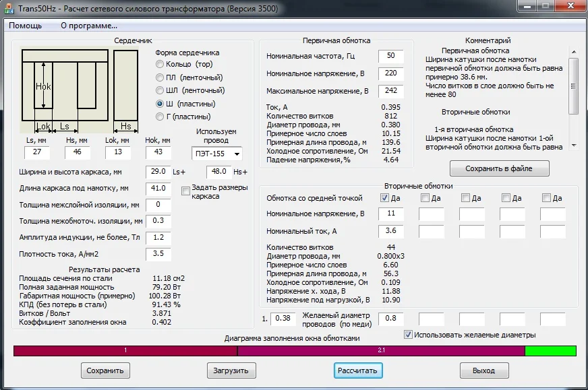Image resolution: width=588 pixels, height=390 pixels.
Task: Click Плотность тока field 3.5
Action: 158,254
